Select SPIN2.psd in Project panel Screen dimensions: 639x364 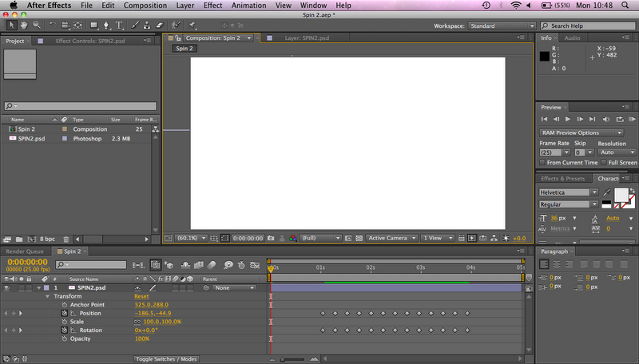coord(31,138)
